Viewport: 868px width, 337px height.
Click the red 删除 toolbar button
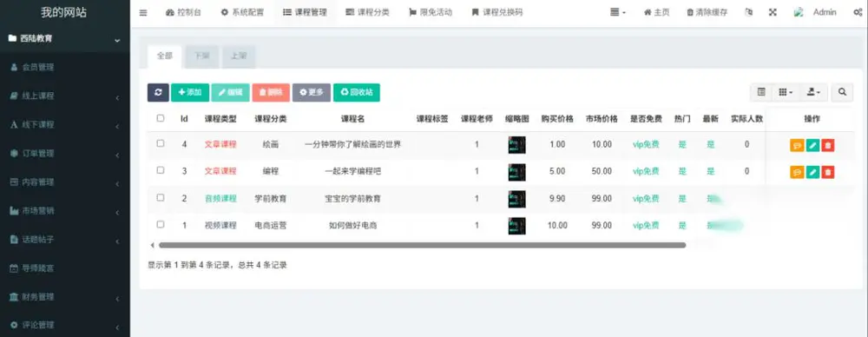tap(271, 93)
